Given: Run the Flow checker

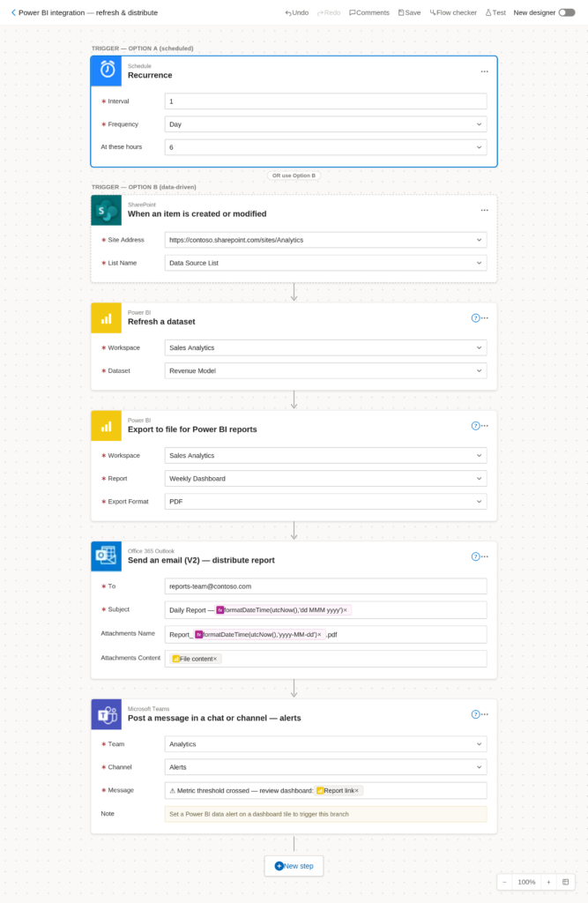Looking at the screenshot, I should (453, 12).
